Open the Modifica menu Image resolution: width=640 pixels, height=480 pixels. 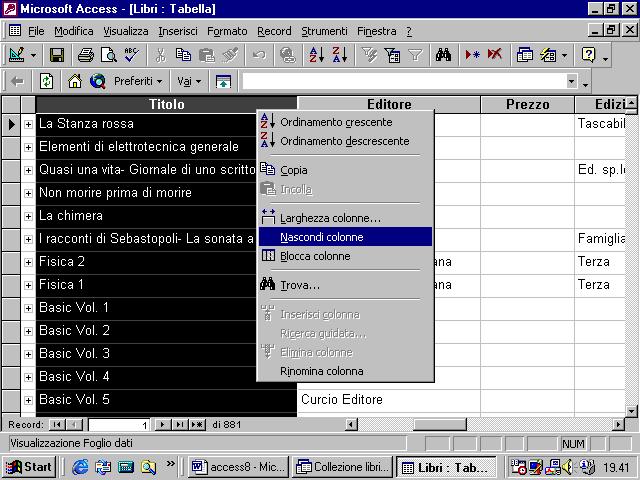[x=73, y=31]
